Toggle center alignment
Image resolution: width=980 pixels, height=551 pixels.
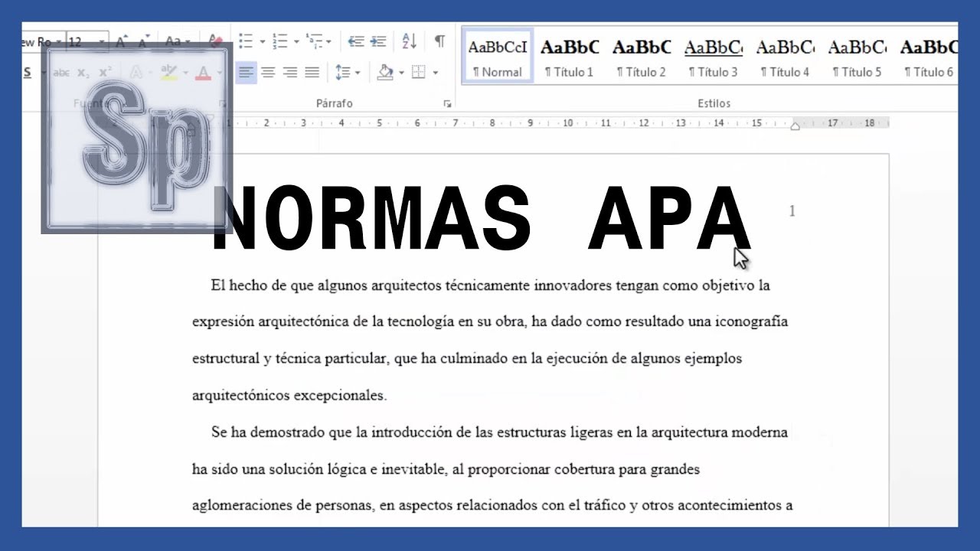click(x=268, y=73)
